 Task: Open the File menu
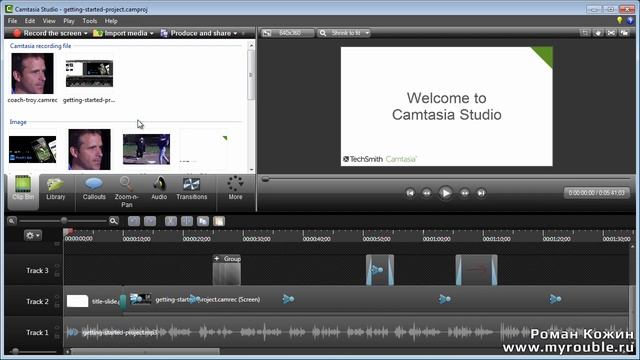pyautogui.click(x=12, y=21)
